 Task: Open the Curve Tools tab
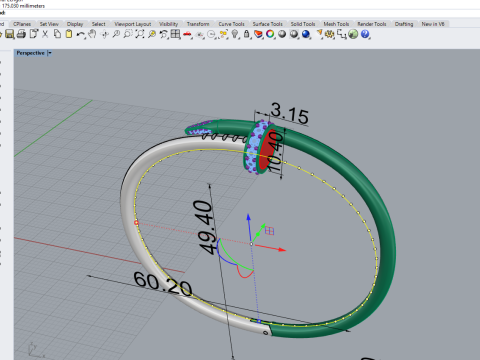231,24
